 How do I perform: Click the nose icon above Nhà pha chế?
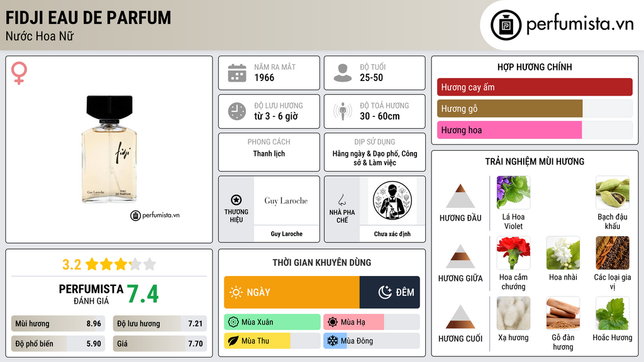[x=341, y=200]
